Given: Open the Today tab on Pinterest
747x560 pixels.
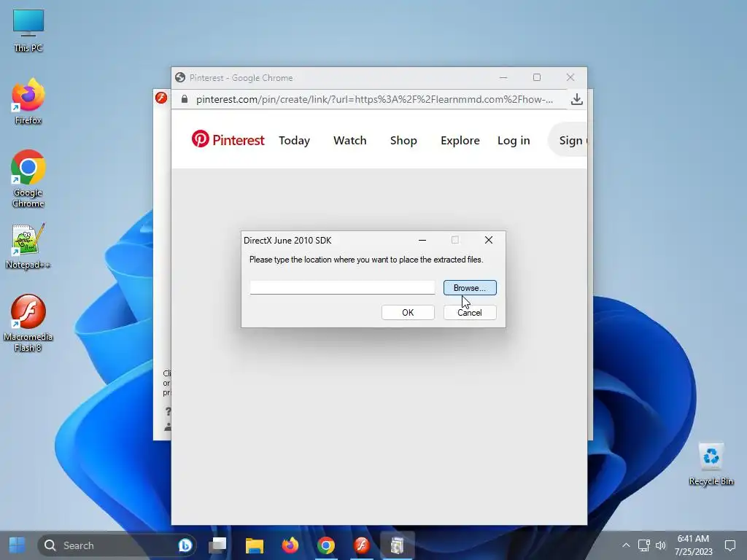Looking at the screenshot, I should tap(295, 141).
